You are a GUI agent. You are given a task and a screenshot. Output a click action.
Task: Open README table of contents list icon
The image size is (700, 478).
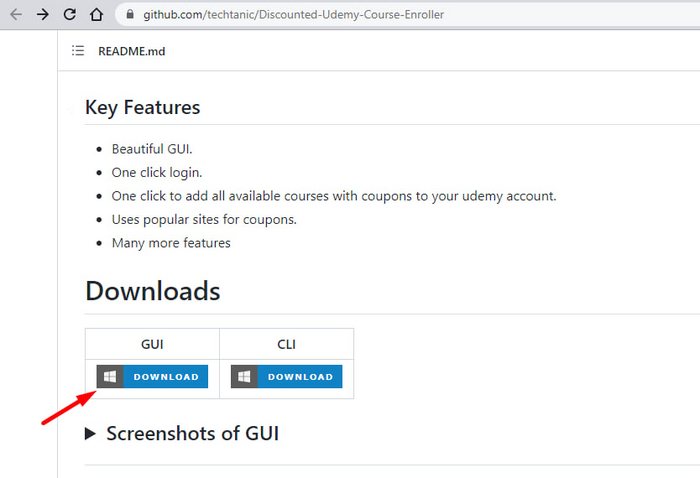pos(78,51)
